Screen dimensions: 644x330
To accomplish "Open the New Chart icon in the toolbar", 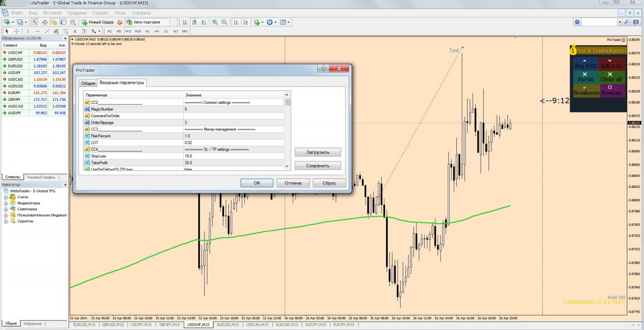I will point(7,22).
